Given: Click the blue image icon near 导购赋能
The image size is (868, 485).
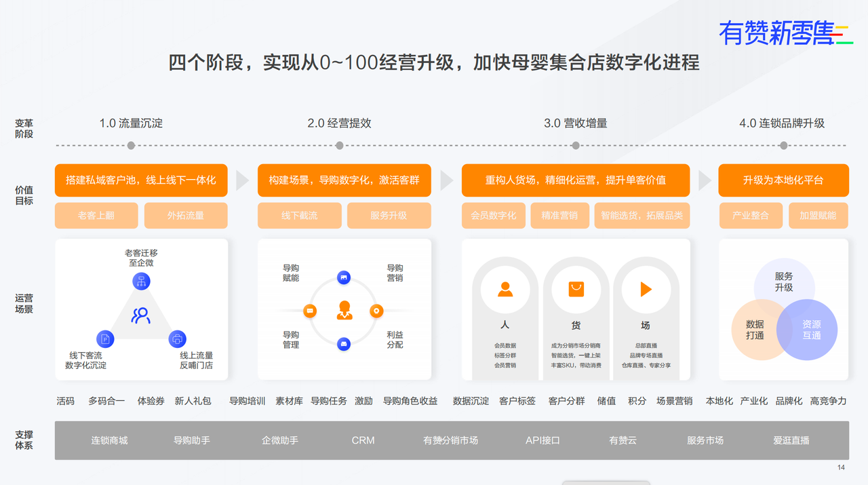Looking at the screenshot, I should point(344,277).
